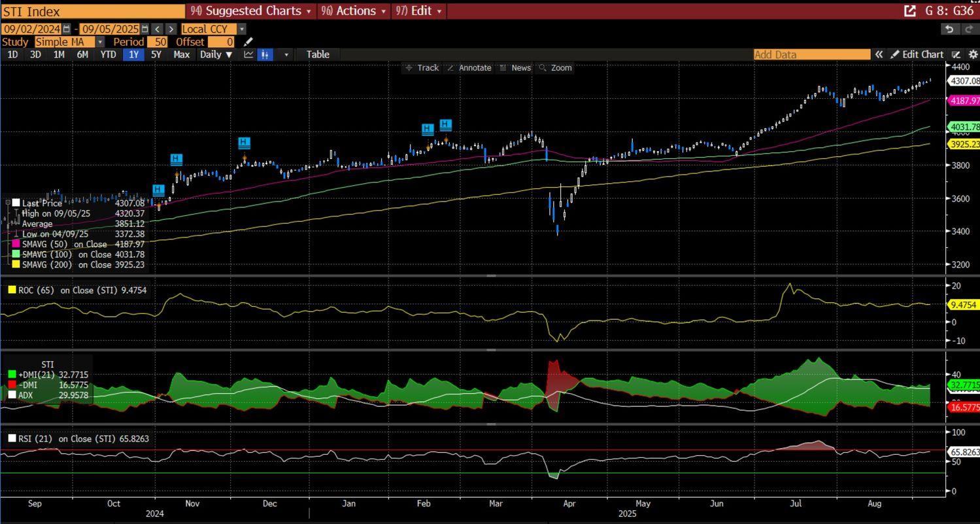Screen dimensions: 980x524
Task: Click the pop-out window icon
Action: tap(909, 11)
